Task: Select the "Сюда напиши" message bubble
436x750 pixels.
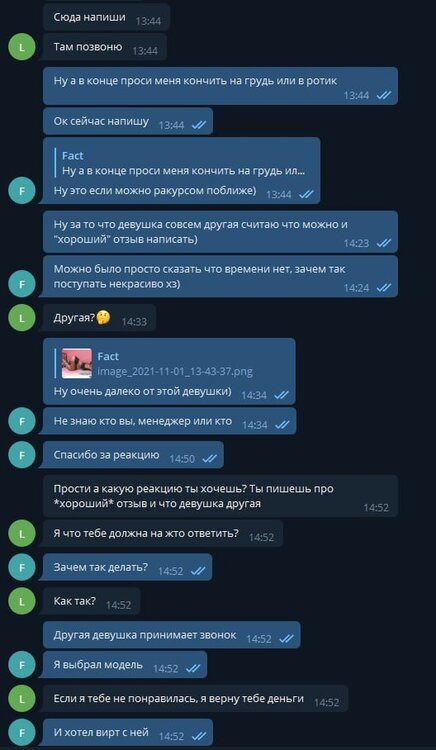Action: pos(106,17)
